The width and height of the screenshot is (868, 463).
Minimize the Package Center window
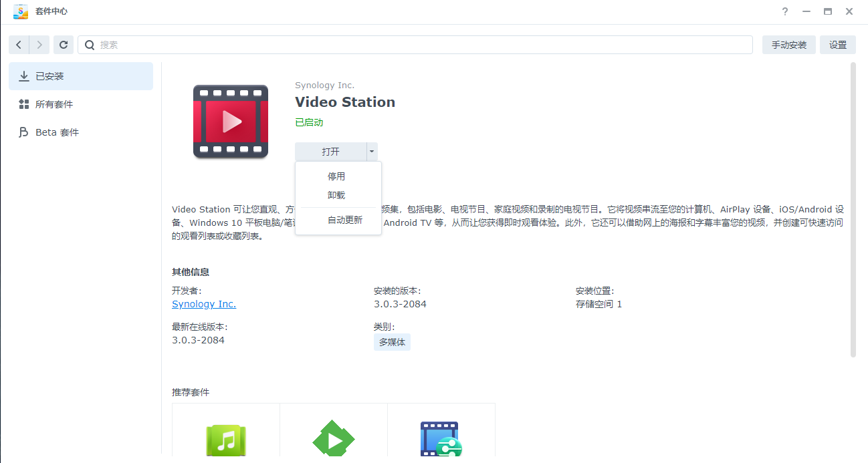[806, 11]
